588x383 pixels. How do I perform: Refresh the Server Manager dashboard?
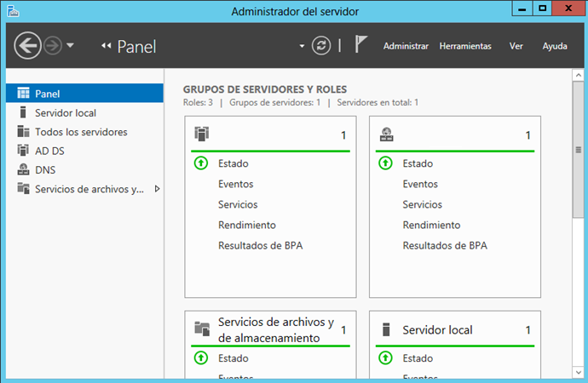(x=321, y=46)
